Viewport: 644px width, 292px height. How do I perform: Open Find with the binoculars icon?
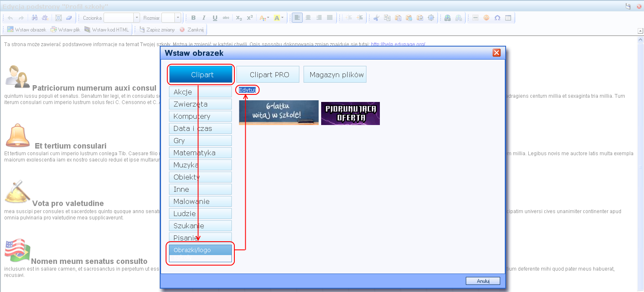click(x=35, y=18)
